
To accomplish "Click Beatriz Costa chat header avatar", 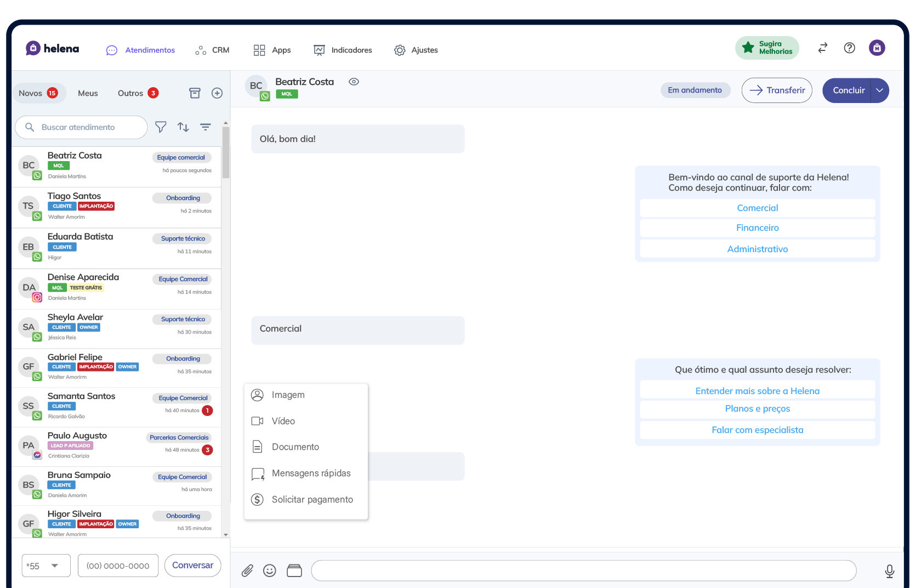I will 256,86.
